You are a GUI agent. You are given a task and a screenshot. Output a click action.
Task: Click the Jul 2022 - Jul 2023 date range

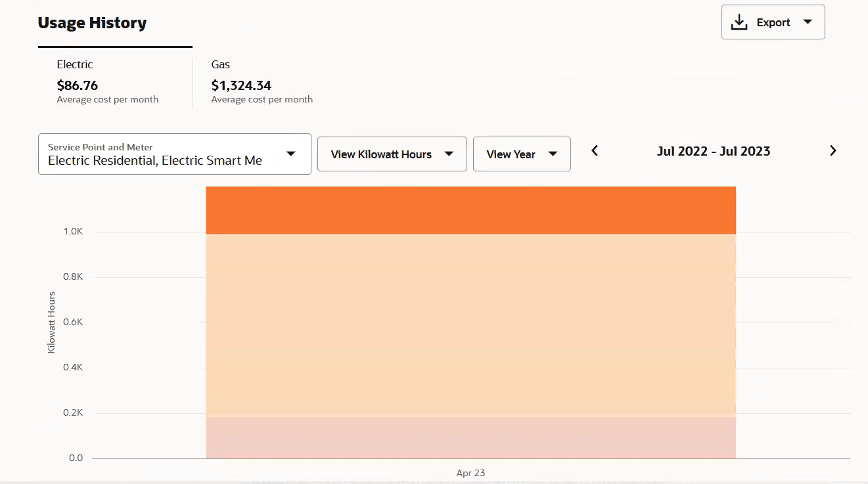713,151
